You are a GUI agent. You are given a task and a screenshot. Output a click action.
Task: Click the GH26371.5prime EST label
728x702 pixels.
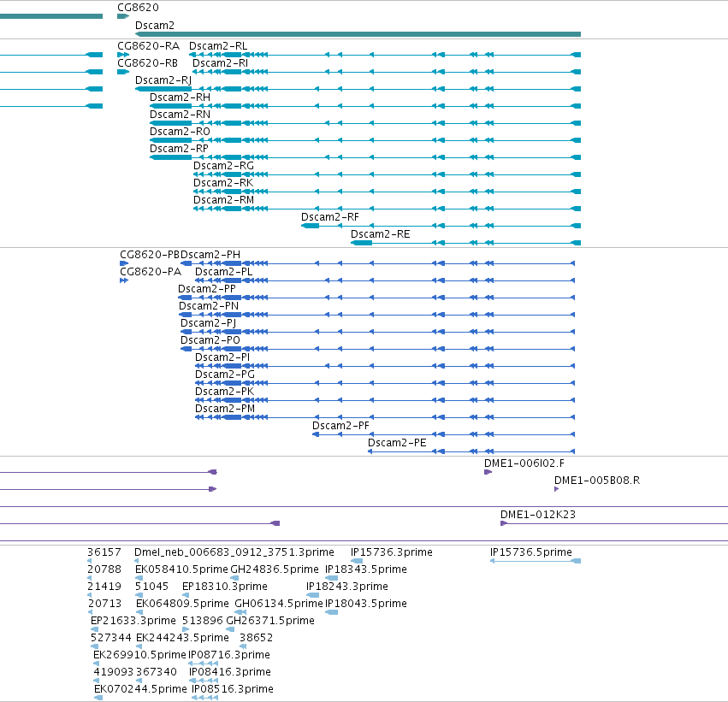point(270,622)
